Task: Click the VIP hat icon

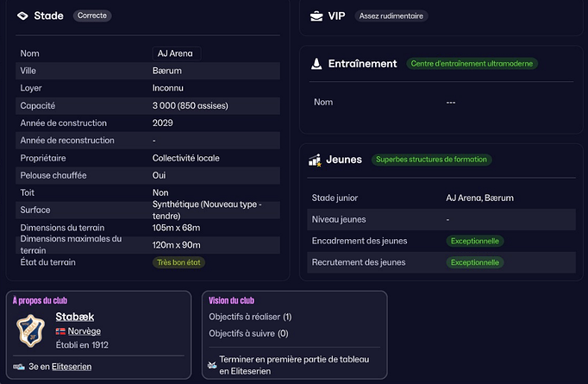Action: click(317, 16)
